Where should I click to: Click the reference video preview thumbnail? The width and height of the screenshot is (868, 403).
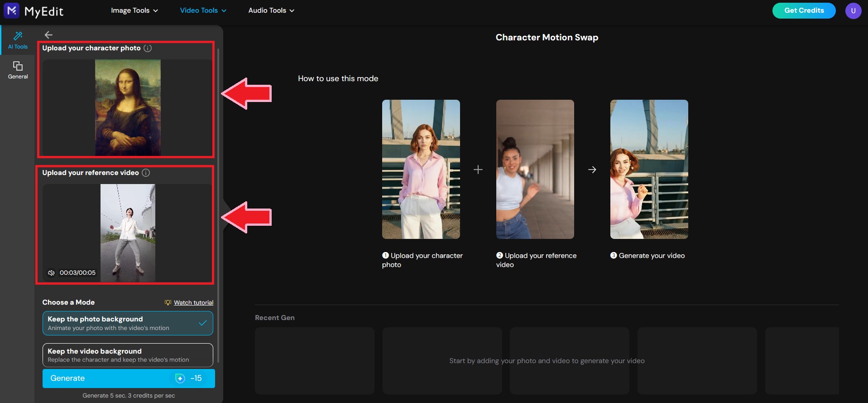(128, 233)
